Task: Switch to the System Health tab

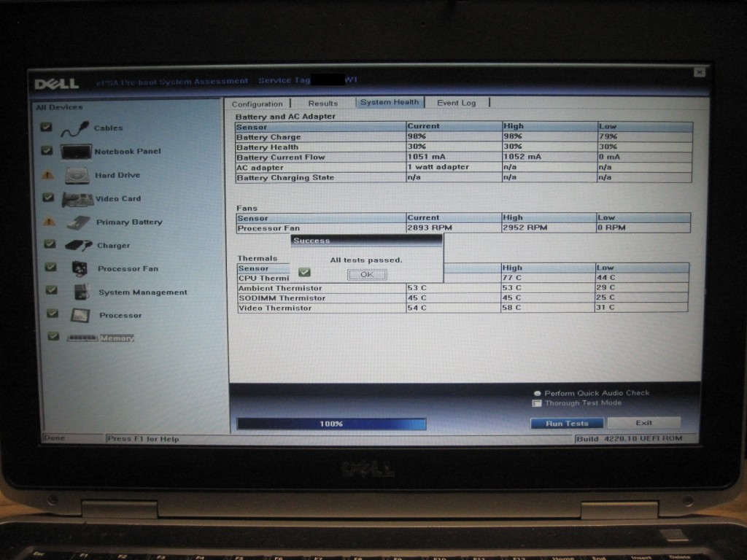Action: (390, 102)
